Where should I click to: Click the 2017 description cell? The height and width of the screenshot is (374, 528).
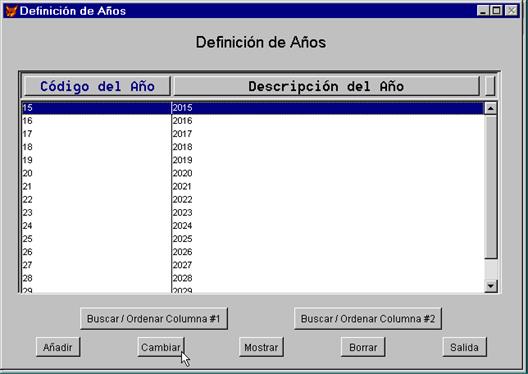pos(328,134)
